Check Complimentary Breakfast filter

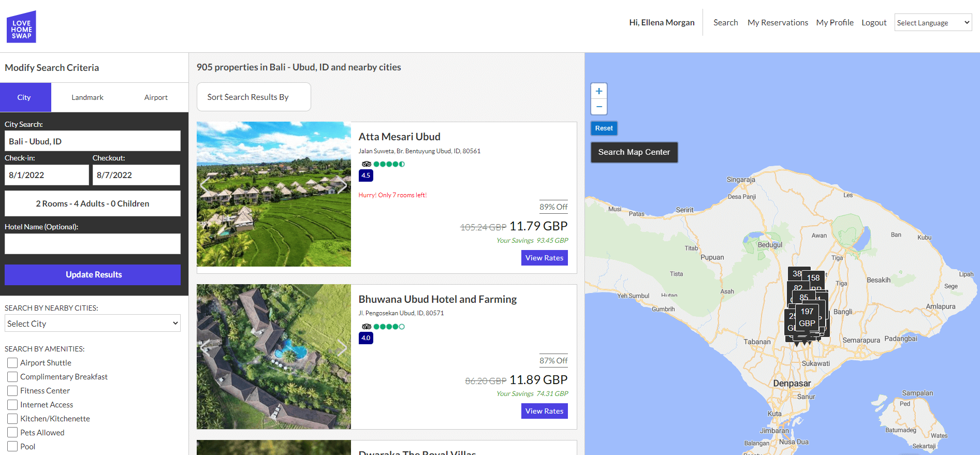pos(12,377)
